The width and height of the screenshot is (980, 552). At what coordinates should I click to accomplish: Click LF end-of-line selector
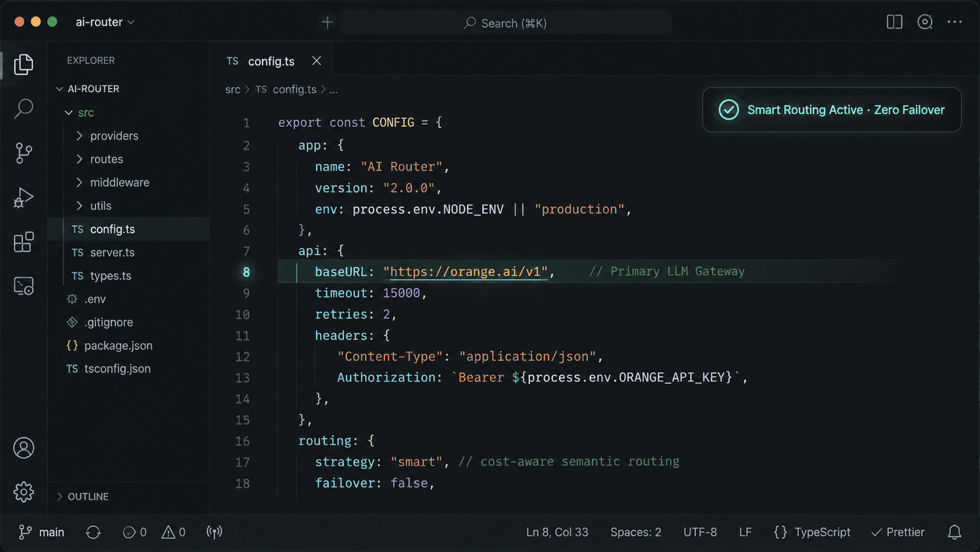click(745, 532)
